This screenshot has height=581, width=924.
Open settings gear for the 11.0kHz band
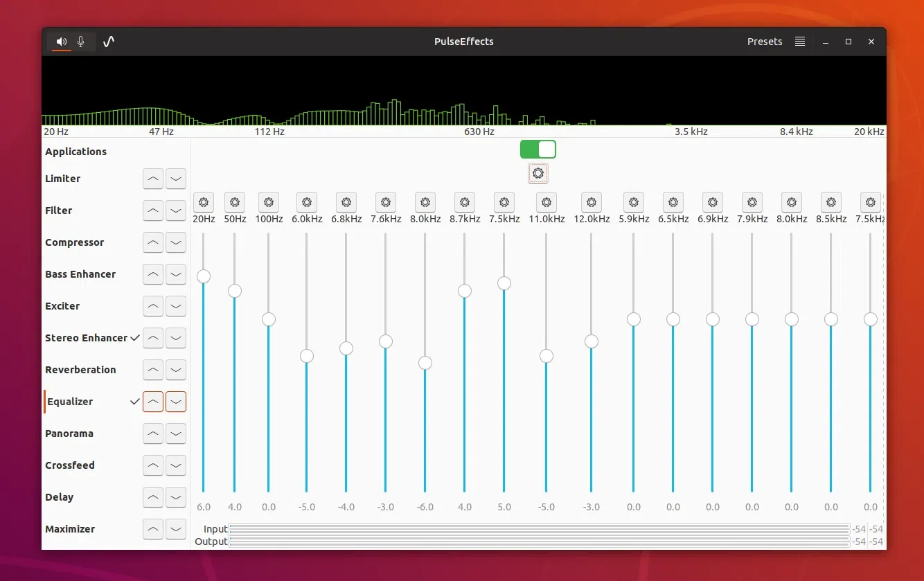(x=547, y=201)
